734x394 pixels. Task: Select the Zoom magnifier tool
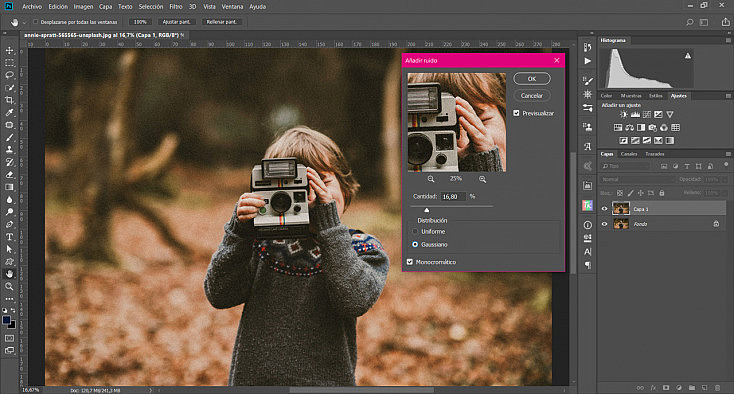click(9, 286)
